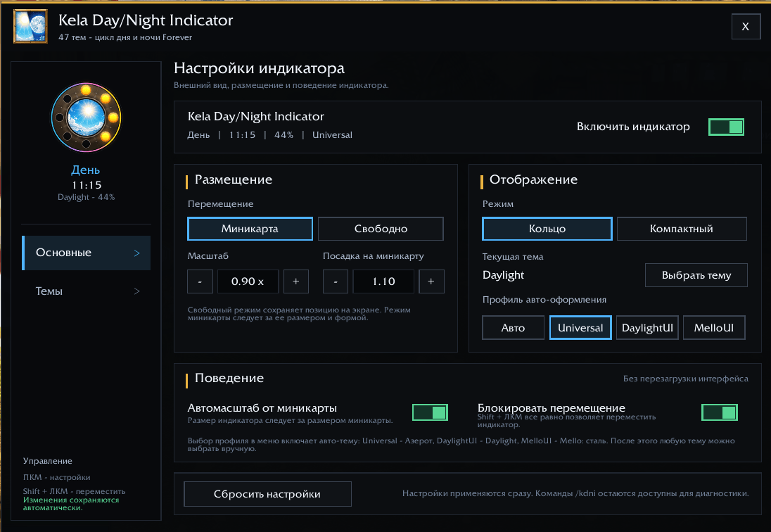Click the Настройки индикатора heading
Screen dimensions: 771x532
coord(259,68)
